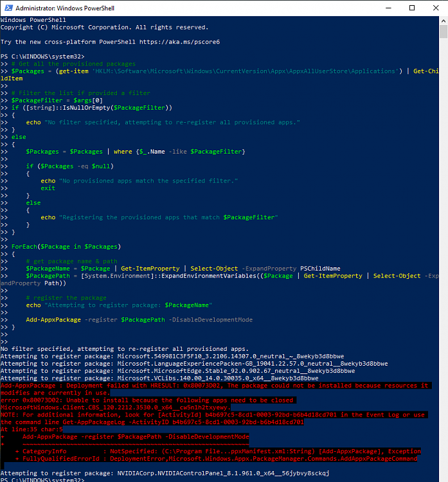Click the 'No filter specified, attempting' output line
Screen dimensions: 448x482
124,348
